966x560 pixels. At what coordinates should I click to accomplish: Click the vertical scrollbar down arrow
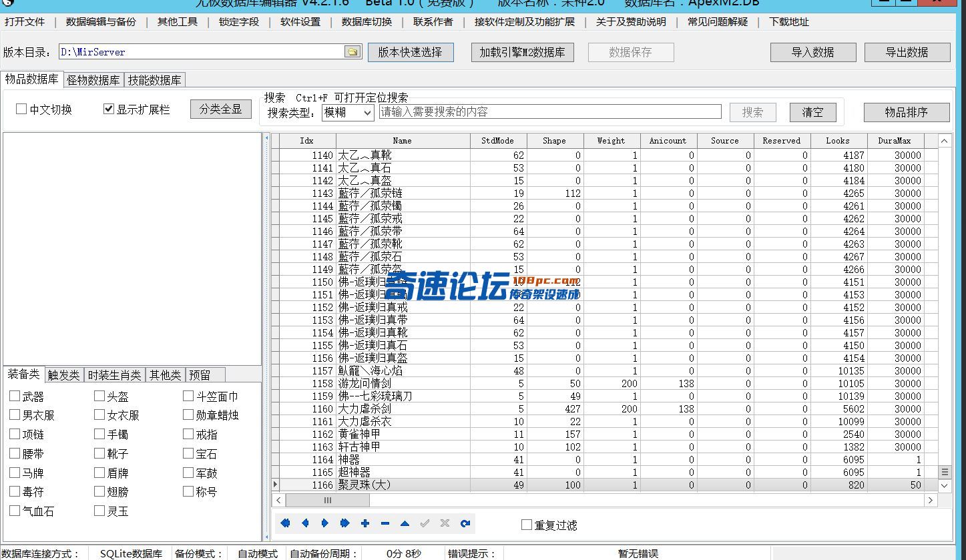click(x=944, y=486)
